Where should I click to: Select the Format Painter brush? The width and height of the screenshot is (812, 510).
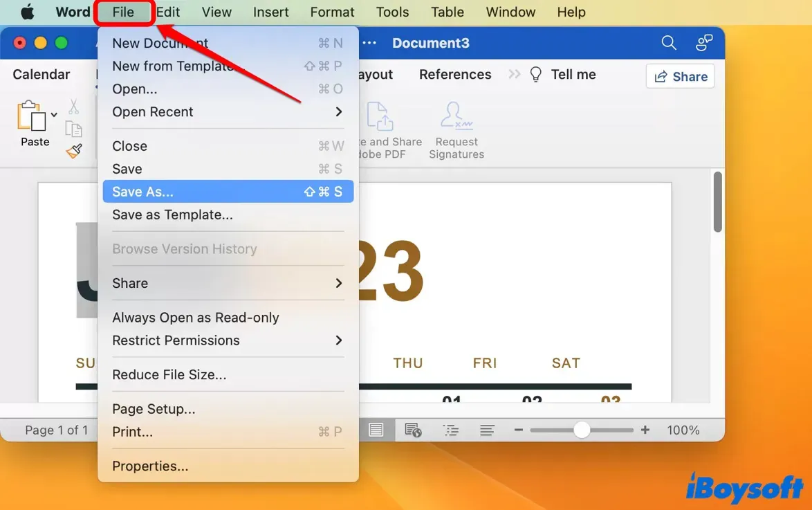tap(74, 151)
